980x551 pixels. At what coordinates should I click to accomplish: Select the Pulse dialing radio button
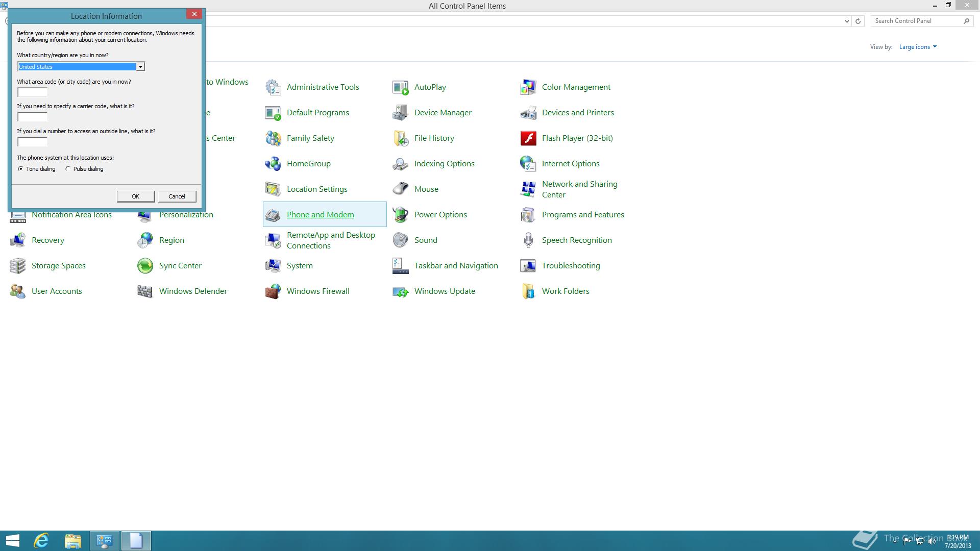[68, 169]
